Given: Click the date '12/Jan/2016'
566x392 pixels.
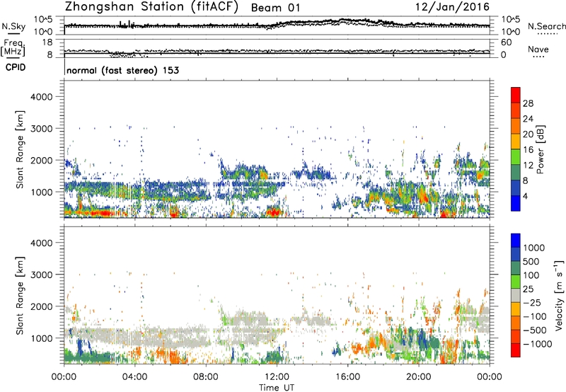Looking at the screenshot, I should tap(452, 7).
